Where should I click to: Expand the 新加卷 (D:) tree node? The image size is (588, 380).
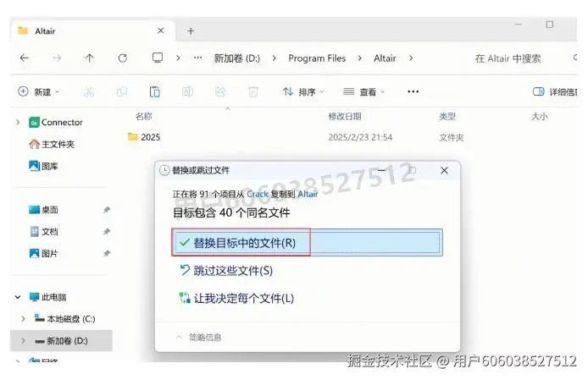click(23, 341)
